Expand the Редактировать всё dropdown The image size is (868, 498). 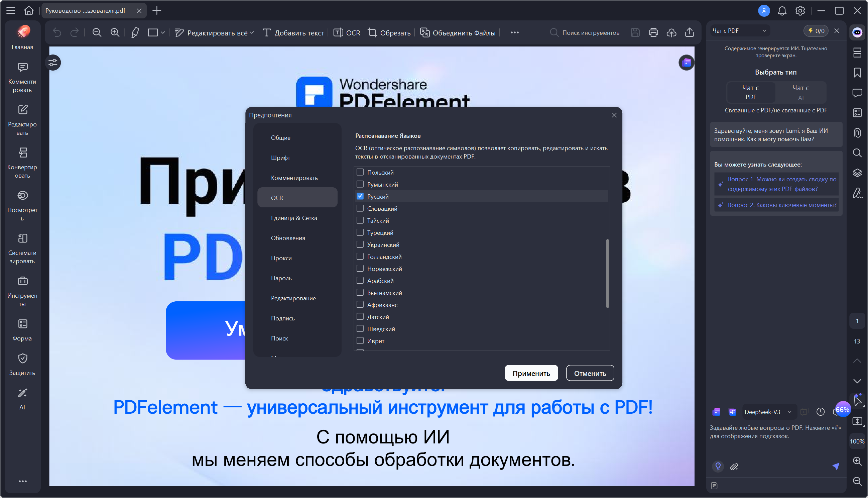coord(252,33)
